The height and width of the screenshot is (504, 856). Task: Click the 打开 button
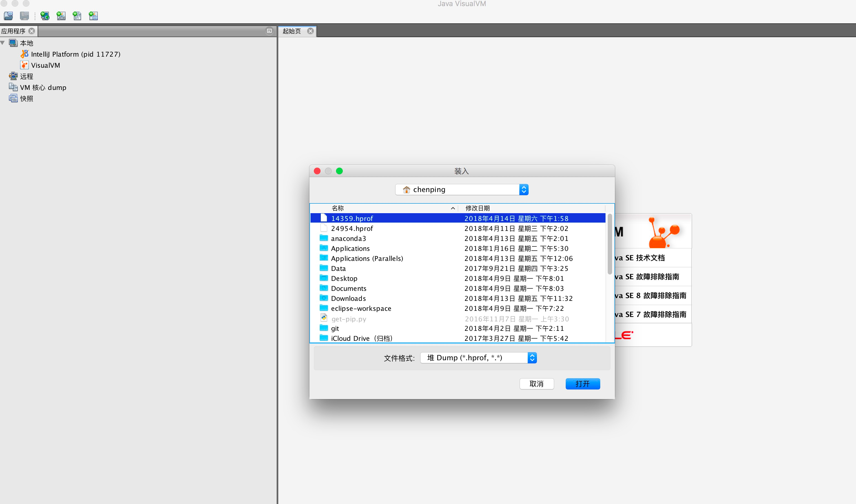click(x=582, y=384)
